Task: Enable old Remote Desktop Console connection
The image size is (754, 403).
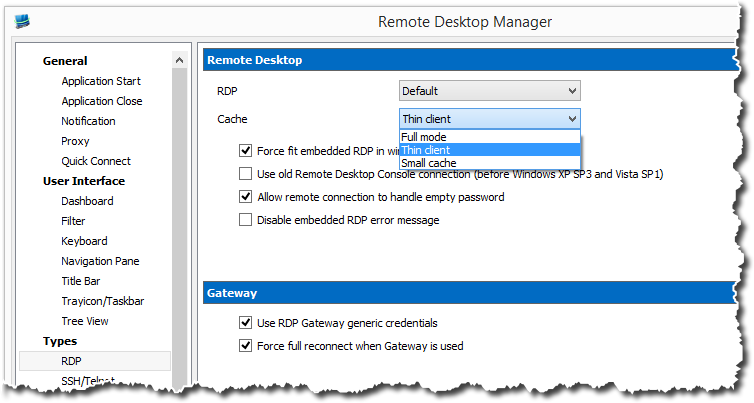Action: tap(246, 174)
